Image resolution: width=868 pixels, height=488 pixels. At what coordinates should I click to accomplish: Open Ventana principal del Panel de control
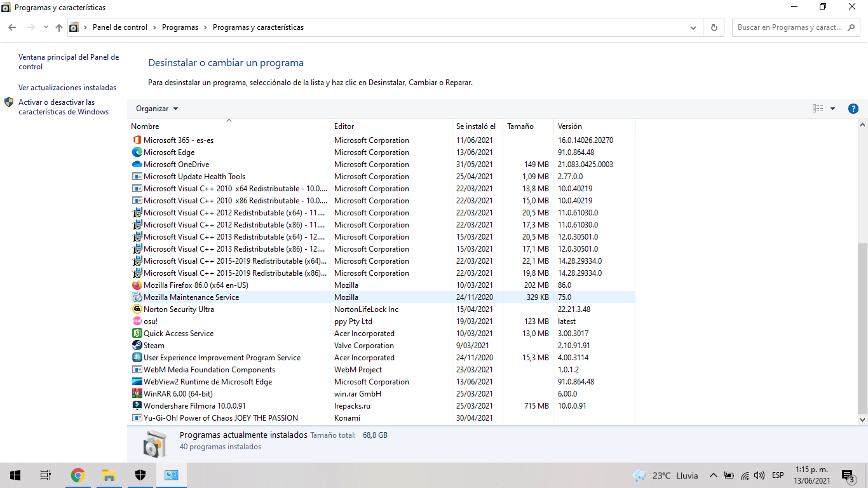(x=69, y=62)
